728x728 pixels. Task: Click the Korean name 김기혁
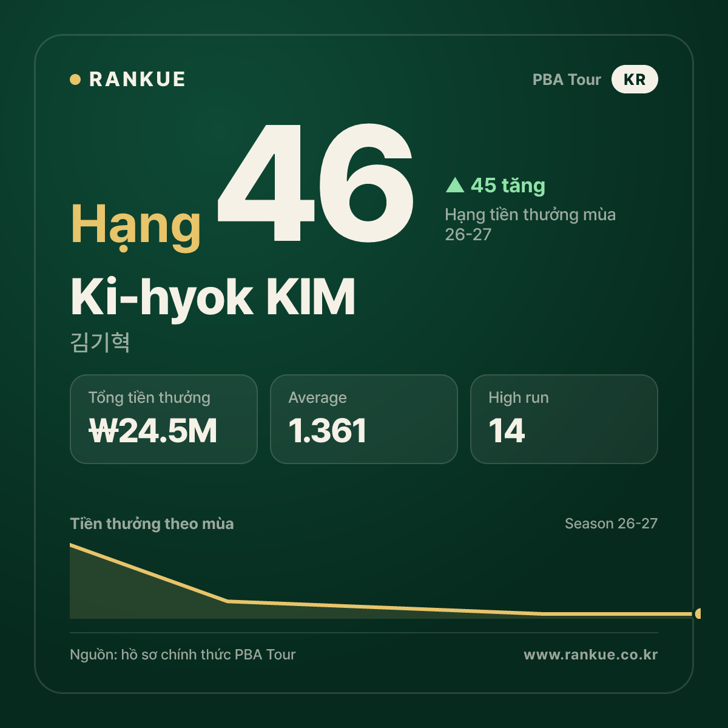coord(100,342)
